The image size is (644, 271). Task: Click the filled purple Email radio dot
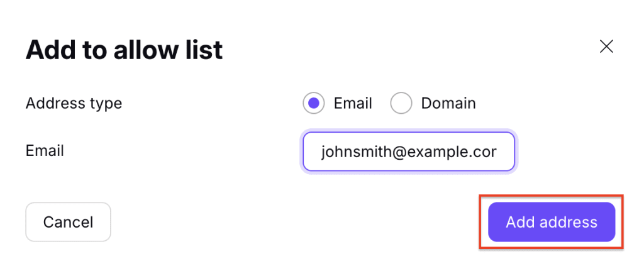(x=313, y=103)
